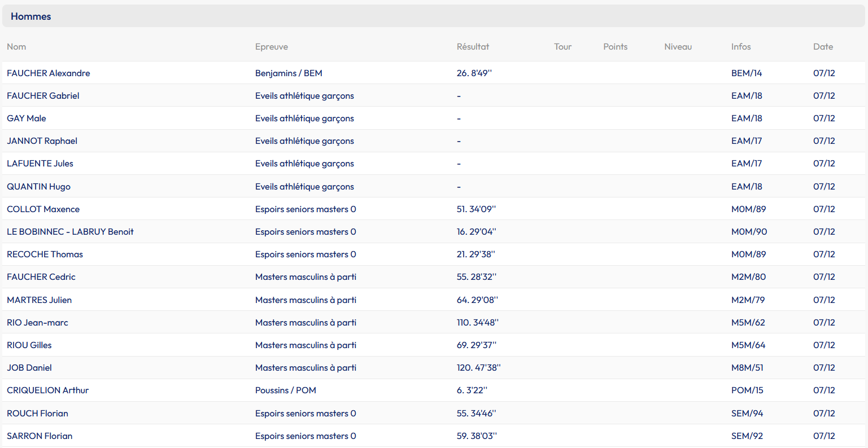The width and height of the screenshot is (868, 448).
Task: Select the Points column header
Action: click(x=615, y=47)
